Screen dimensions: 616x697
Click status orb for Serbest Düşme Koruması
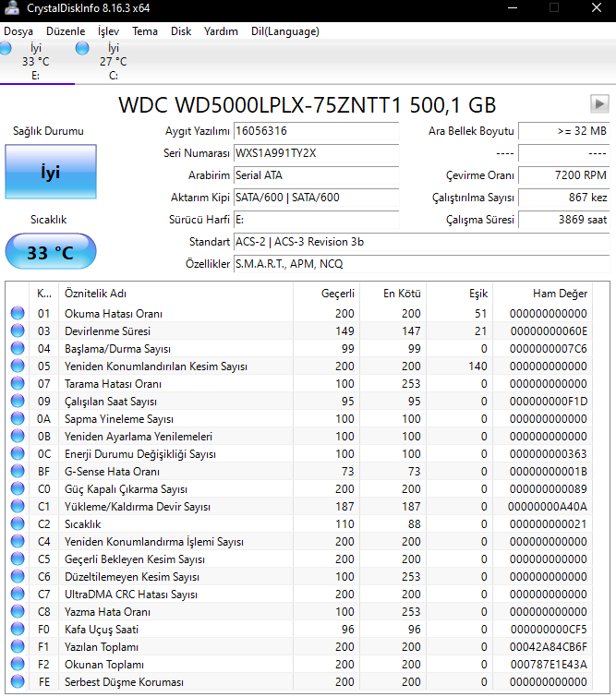click(18, 682)
